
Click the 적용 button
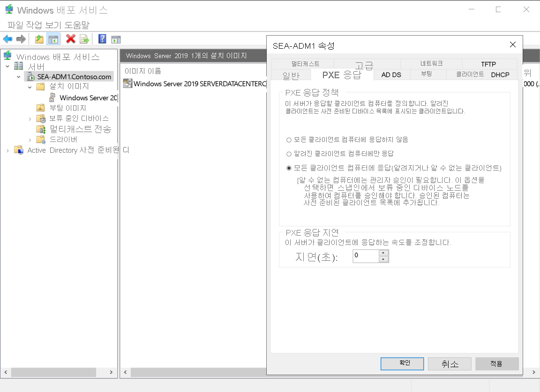pyautogui.click(x=496, y=363)
